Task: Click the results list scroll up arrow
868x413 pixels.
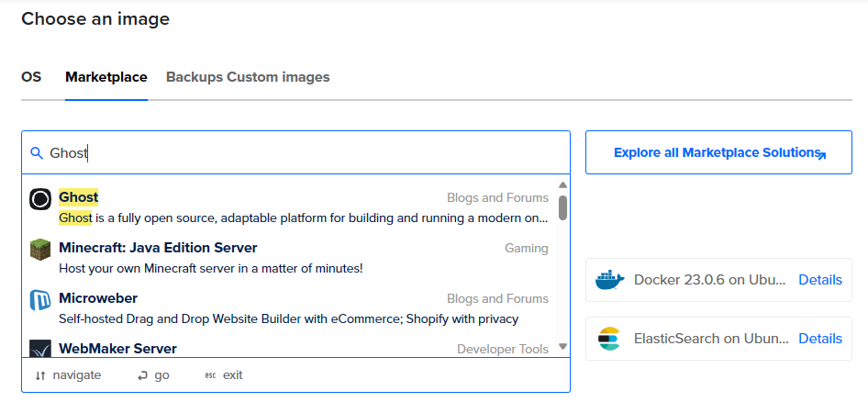Action: [x=563, y=184]
